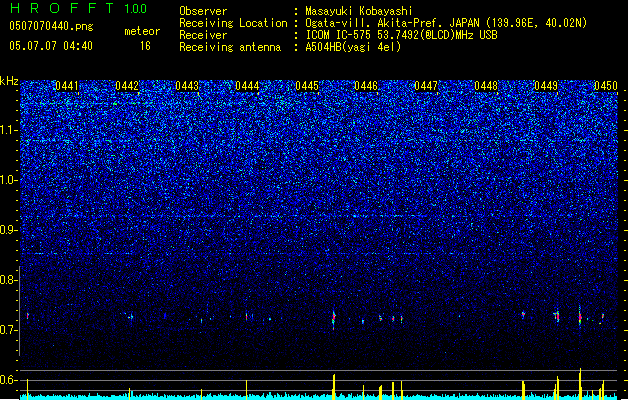Click the date stamp 05.07.07 04:40
629x400 pixels.
[x=51, y=46]
